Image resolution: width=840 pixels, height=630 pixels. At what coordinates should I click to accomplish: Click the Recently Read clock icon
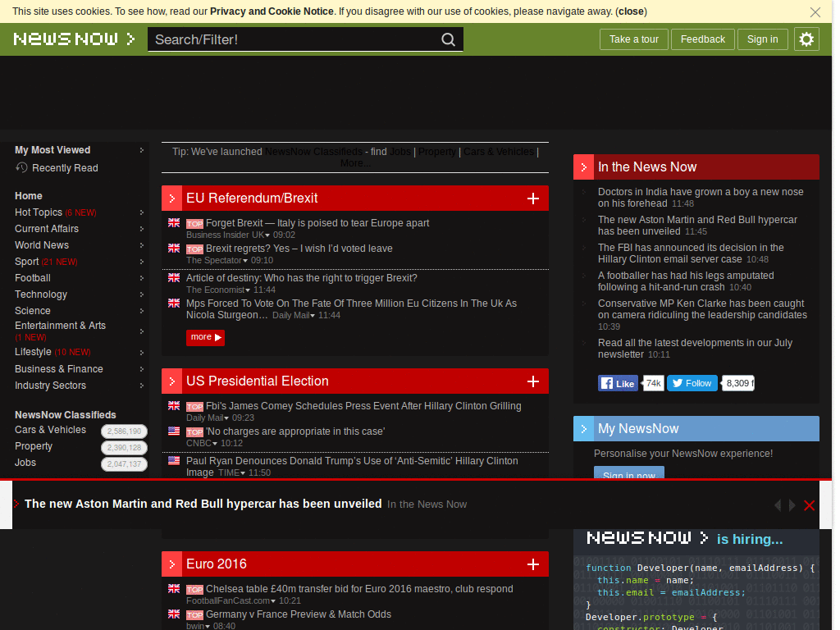pyautogui.click(x=21, y=167)
